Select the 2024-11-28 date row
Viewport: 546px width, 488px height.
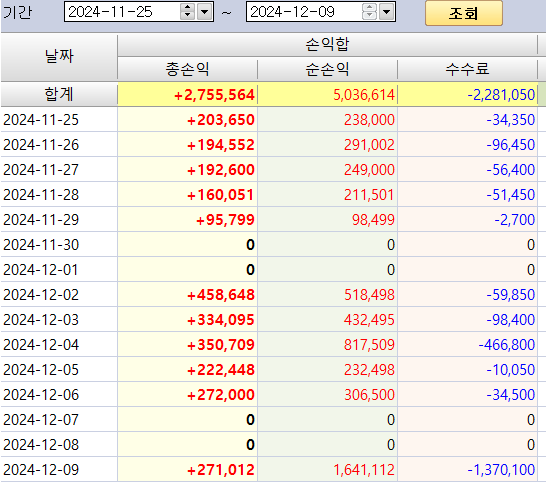(59, 195)
